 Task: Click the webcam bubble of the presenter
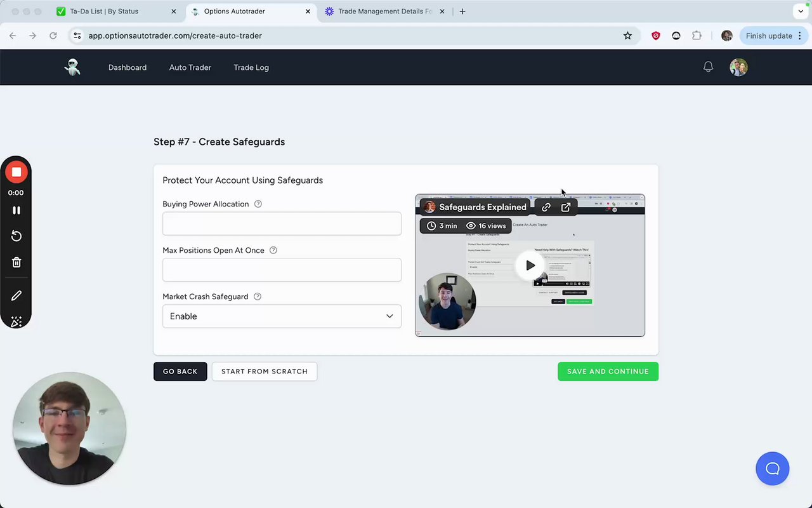tap(69, 429)
